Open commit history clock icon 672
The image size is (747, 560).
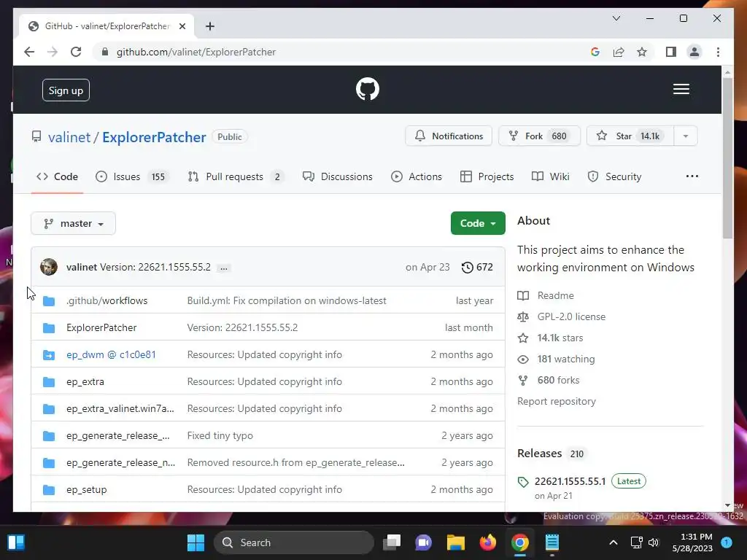pyautogui.click(x=477, y=267)
